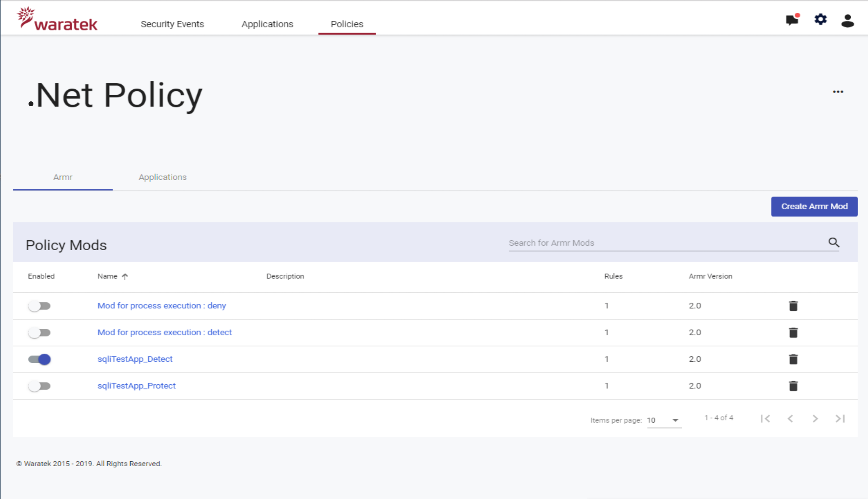The height and width of the screenshot is (499, 868).
Task: Disable the sqliTestApp_Detect toggle
Action: (39, 359)
